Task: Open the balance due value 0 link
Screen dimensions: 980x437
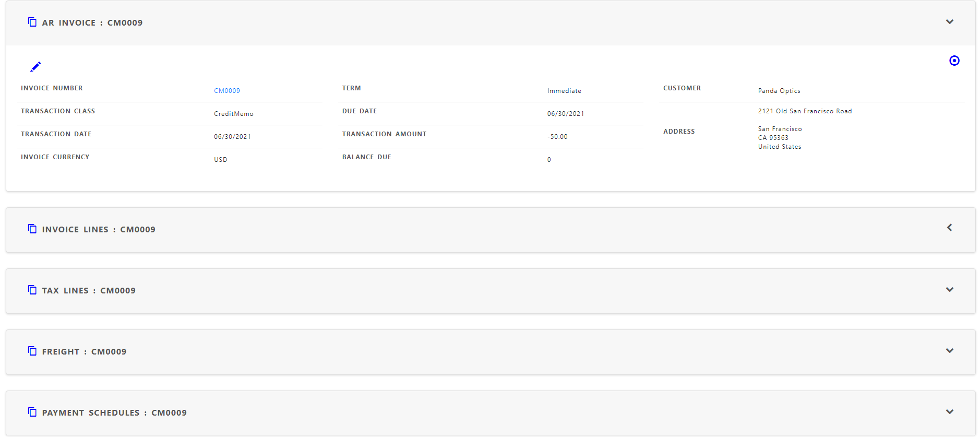Action: pos(549,160)
